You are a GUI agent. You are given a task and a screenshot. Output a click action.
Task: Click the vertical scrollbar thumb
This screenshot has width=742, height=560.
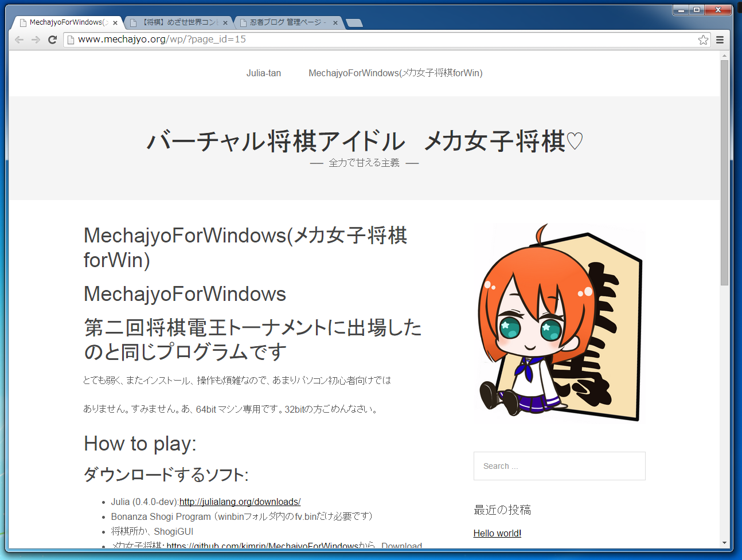click(725, 172)
